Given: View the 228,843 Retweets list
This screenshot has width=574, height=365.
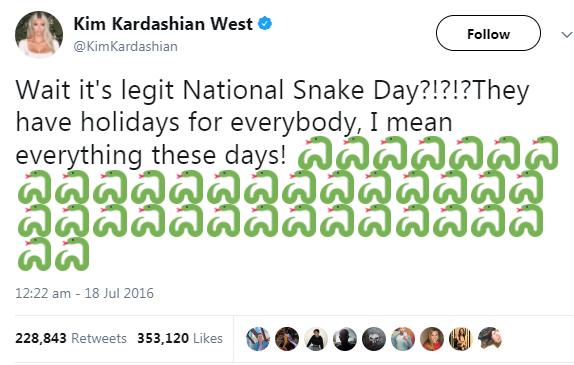Looking at the screenshot, I should click(71, 338).
